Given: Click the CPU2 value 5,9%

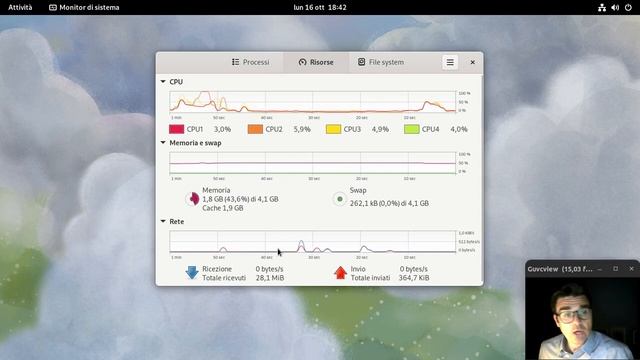Looking at the screenshot, I should pos(302,129).
